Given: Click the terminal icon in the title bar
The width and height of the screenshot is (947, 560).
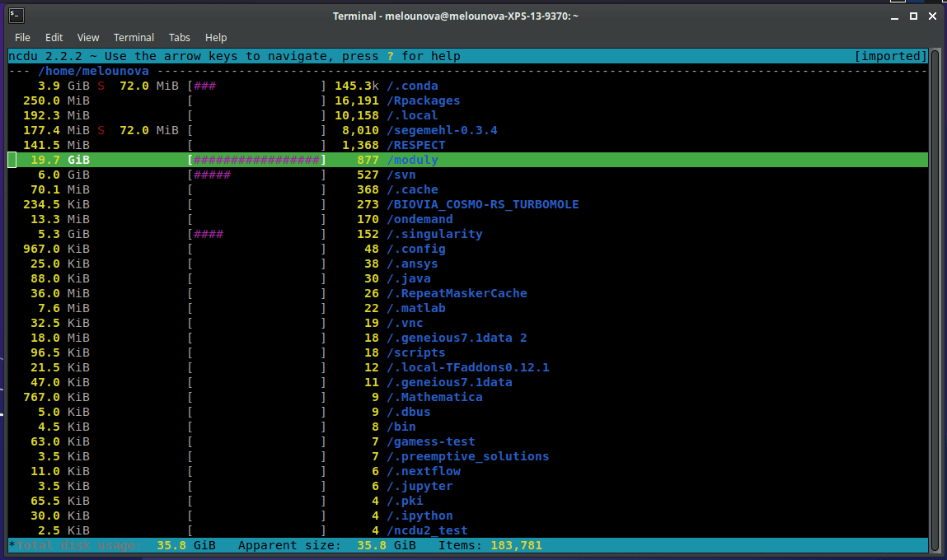Looking at the screenshot, I should point(16,16).
